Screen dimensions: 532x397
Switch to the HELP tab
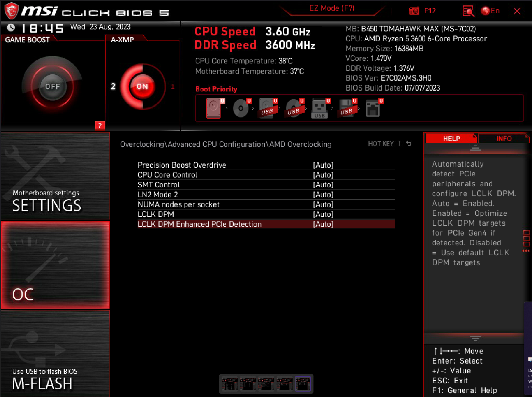451,138
